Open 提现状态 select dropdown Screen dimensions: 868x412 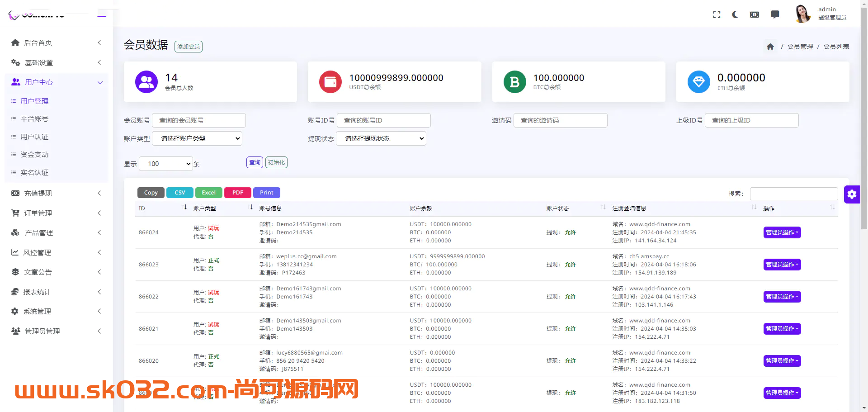point(381,138)
